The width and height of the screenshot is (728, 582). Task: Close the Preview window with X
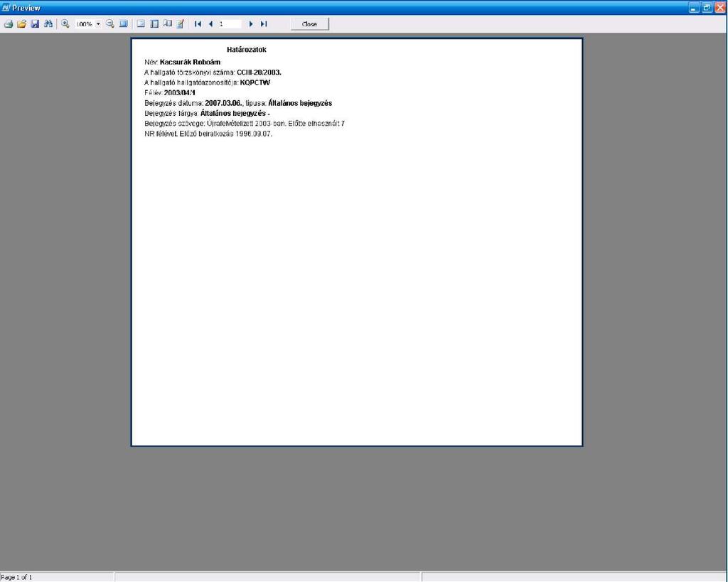[719, 8]
